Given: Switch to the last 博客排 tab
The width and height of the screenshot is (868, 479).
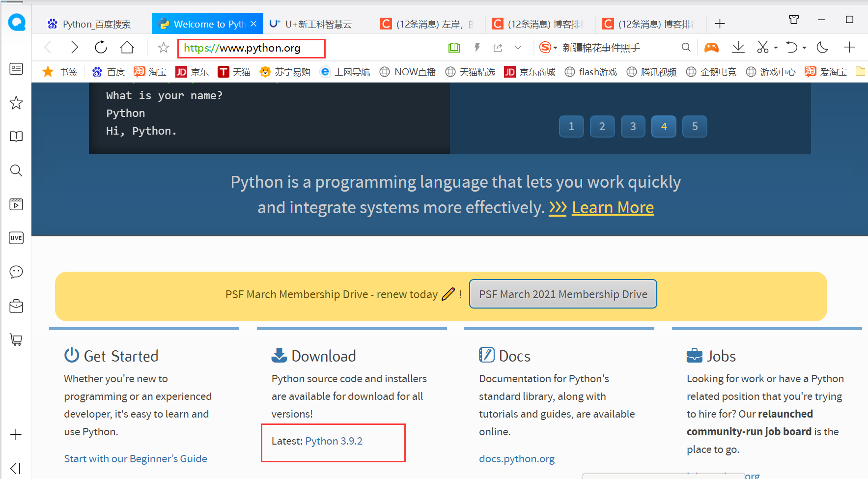Looking at the screenshot, I should 651,24.
